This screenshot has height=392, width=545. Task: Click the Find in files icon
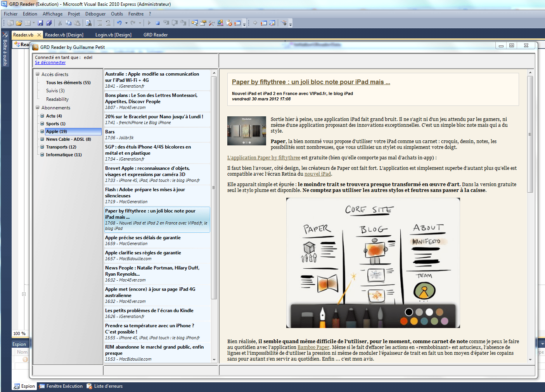tap(88, 23)
